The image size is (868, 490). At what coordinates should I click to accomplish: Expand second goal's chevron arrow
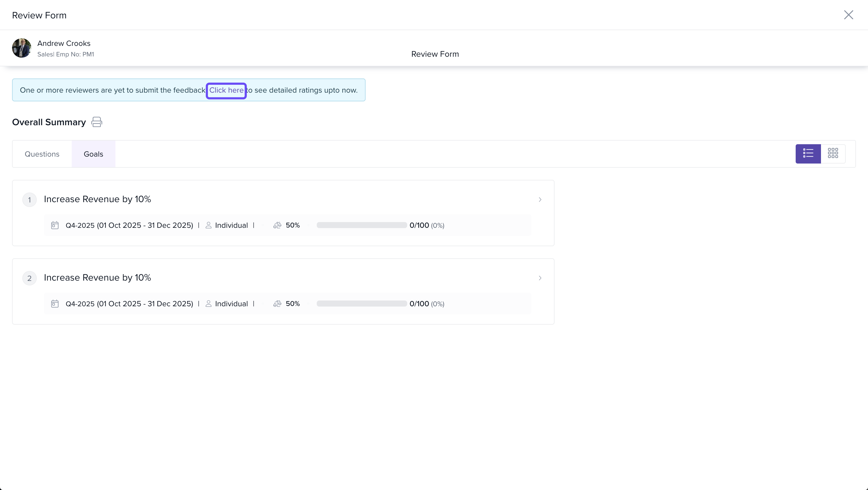pos(540,278)
